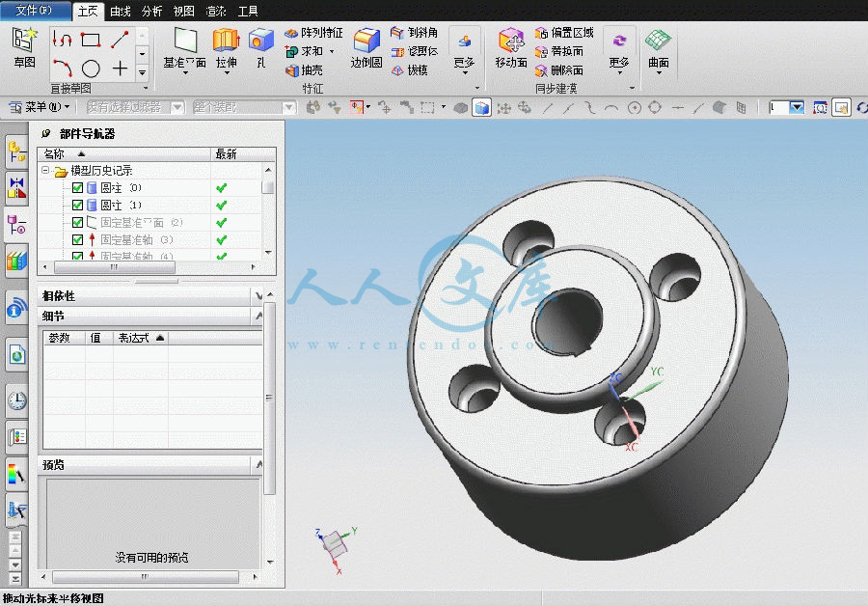Open the HD3D Tools info tab
868x606 pixels.
coord(16,308)
